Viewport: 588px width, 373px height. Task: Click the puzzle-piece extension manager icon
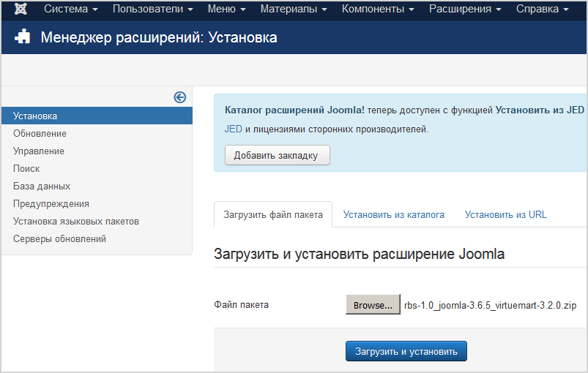click(23, 37)
